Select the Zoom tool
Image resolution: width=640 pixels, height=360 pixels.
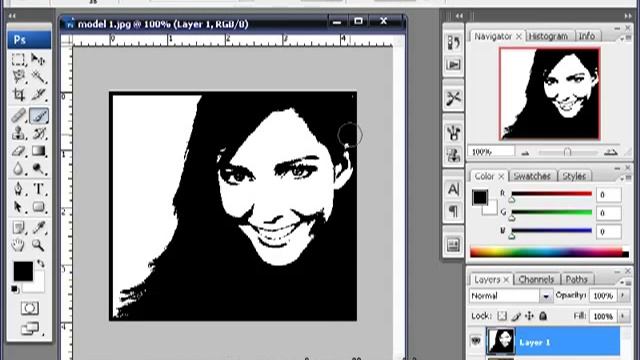point(39,245)
